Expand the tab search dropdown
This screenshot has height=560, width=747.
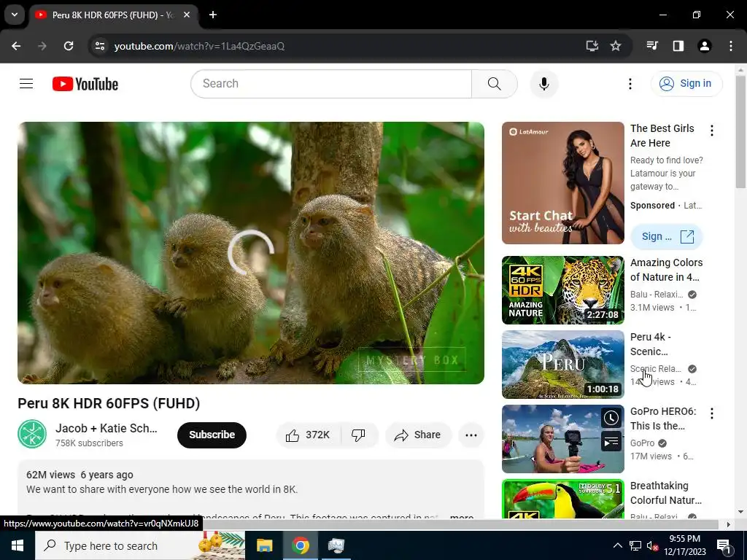15,15
